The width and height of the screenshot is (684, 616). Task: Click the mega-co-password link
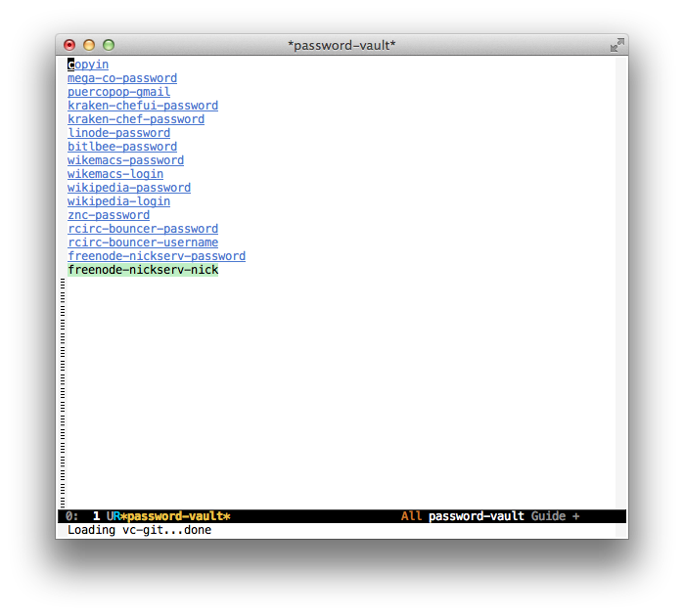point(122,78)
